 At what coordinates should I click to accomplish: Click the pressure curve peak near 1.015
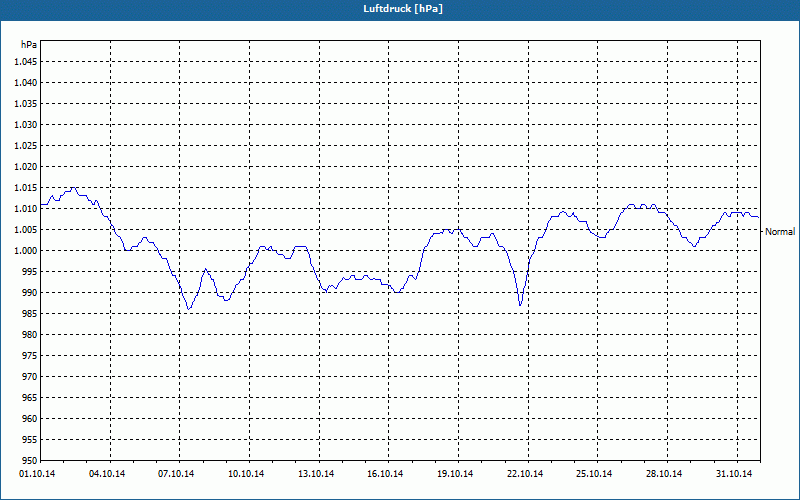point(74,188)
